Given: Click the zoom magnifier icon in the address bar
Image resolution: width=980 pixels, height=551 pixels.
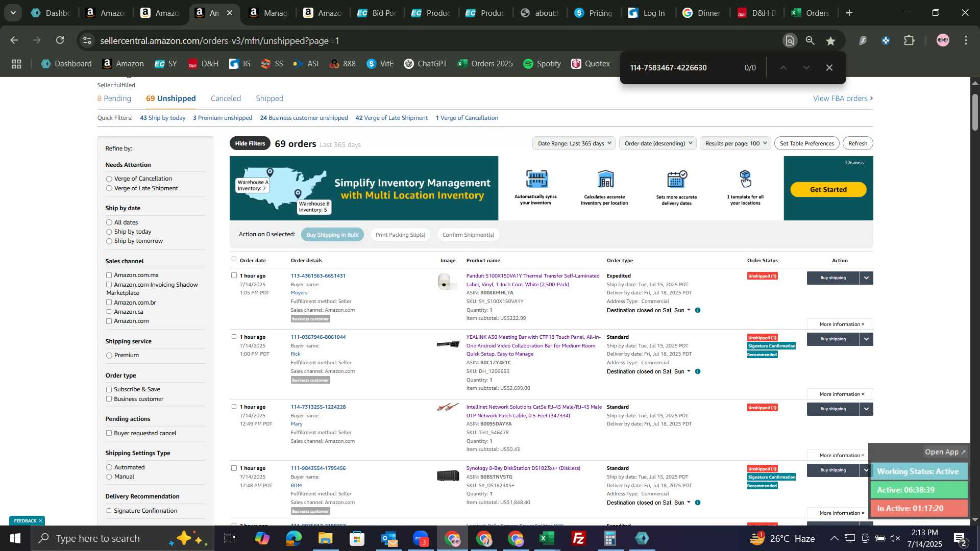Looking at the screenshot, I should [810, 40].
